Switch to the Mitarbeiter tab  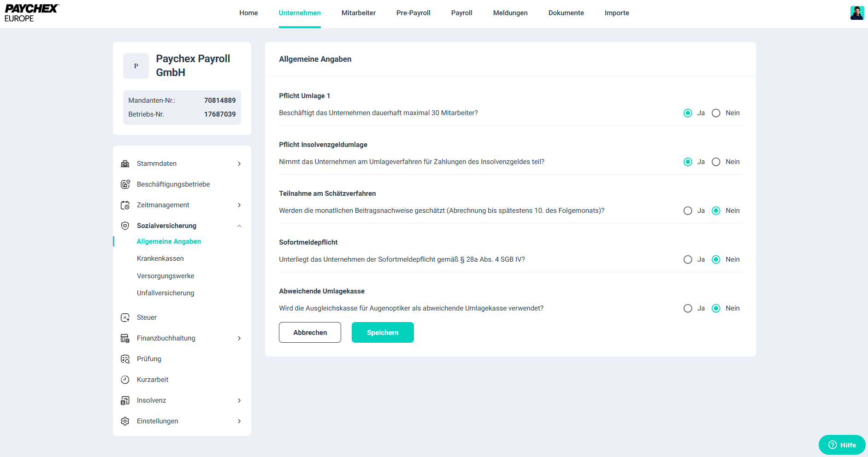pos(358,13)
